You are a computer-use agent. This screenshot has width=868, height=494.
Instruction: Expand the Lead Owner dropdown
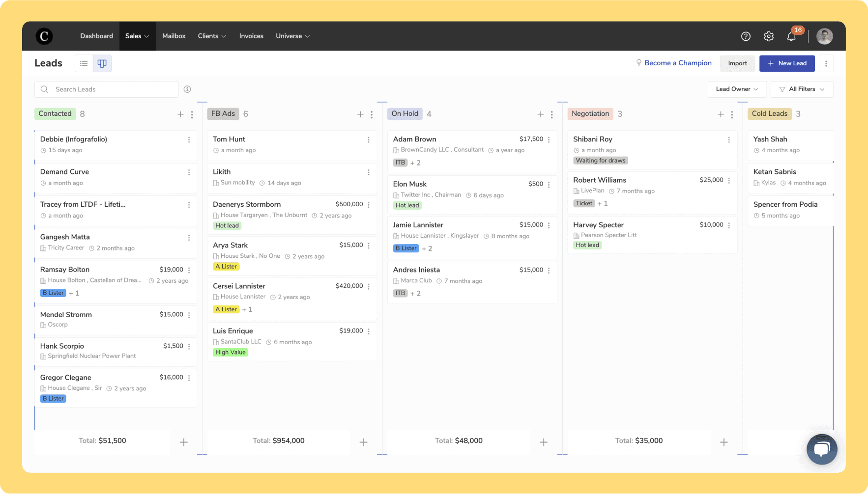click(736, 89)
